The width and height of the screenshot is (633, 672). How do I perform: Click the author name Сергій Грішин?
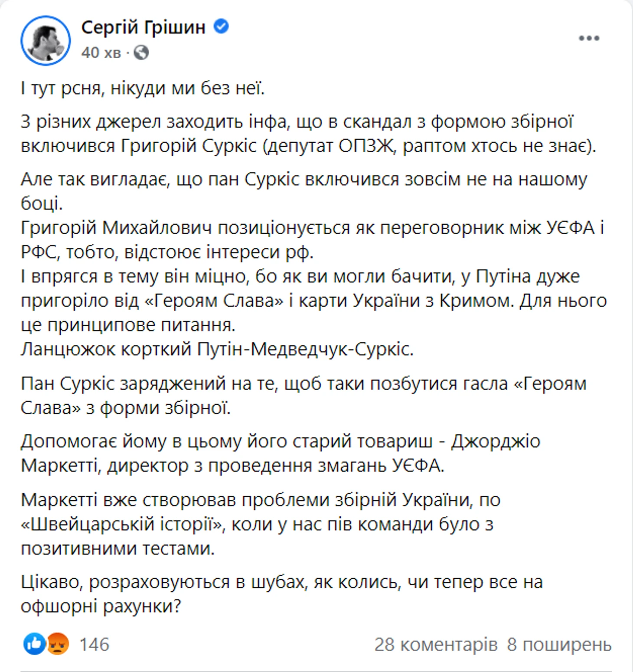(144, 27)
